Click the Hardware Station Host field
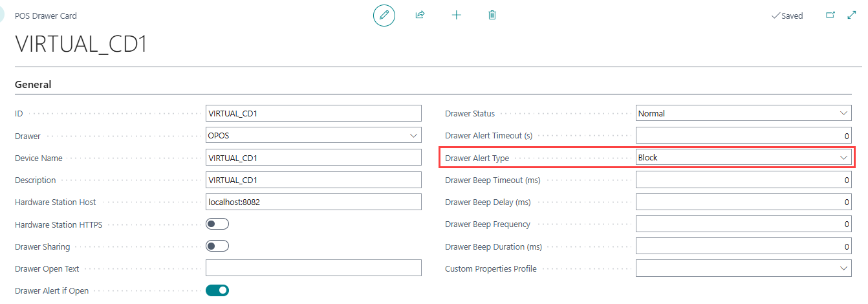The width and height of the screenshot is (868, 304). [x=313, y=202]
